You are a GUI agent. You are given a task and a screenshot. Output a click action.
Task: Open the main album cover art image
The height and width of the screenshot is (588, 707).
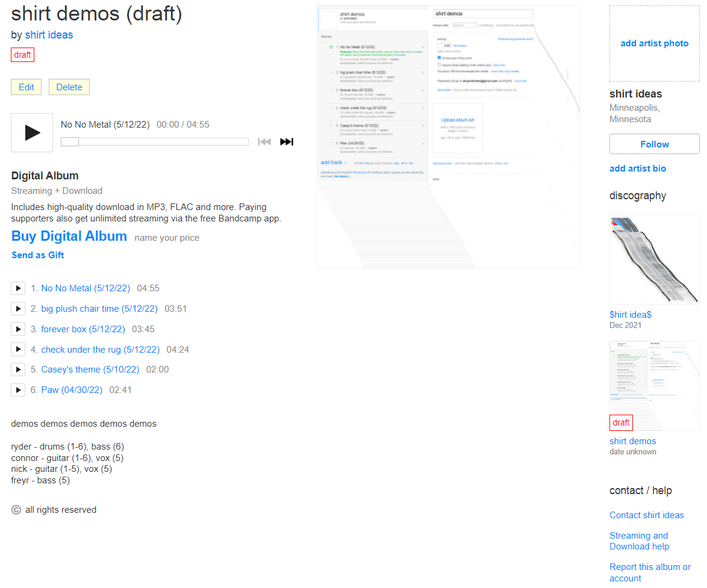click(448, 137)
